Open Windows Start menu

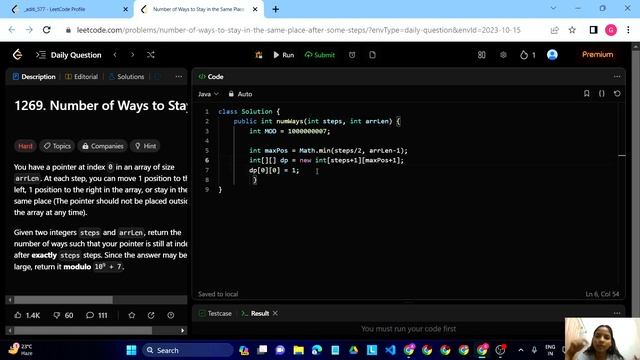coord(131,350)
